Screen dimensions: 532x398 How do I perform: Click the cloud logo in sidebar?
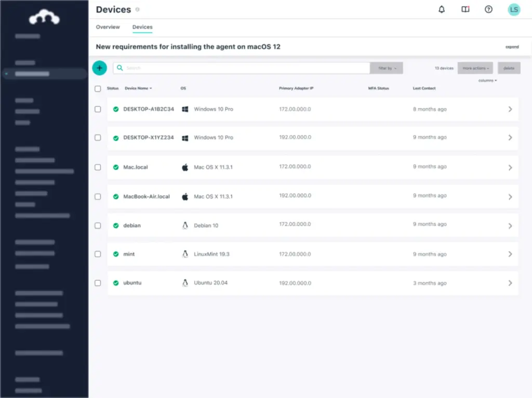[44, 18]
